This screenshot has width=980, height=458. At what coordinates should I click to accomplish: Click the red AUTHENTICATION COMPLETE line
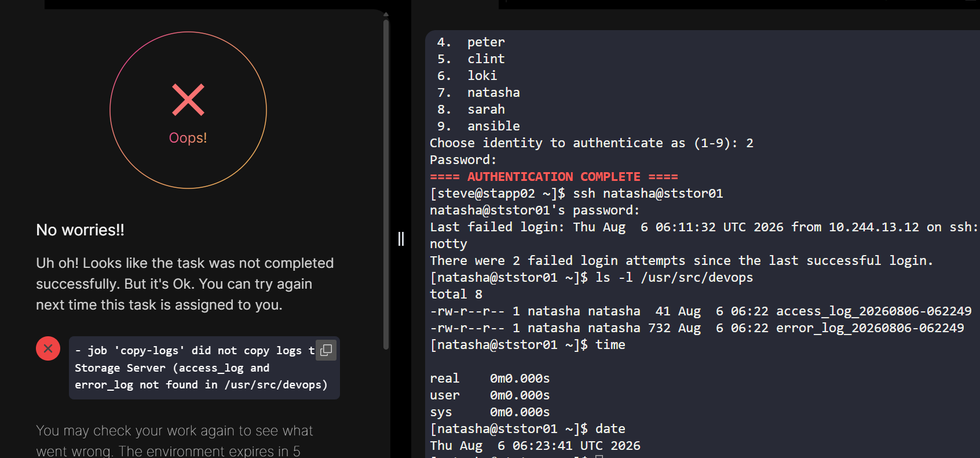coord(554,177)
